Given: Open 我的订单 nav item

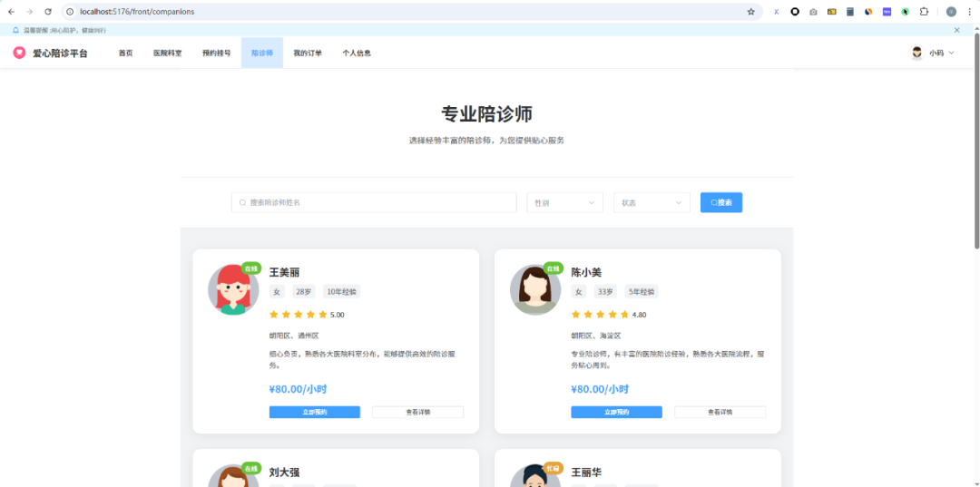Looking at the screenshot, I should coord(308,54).
